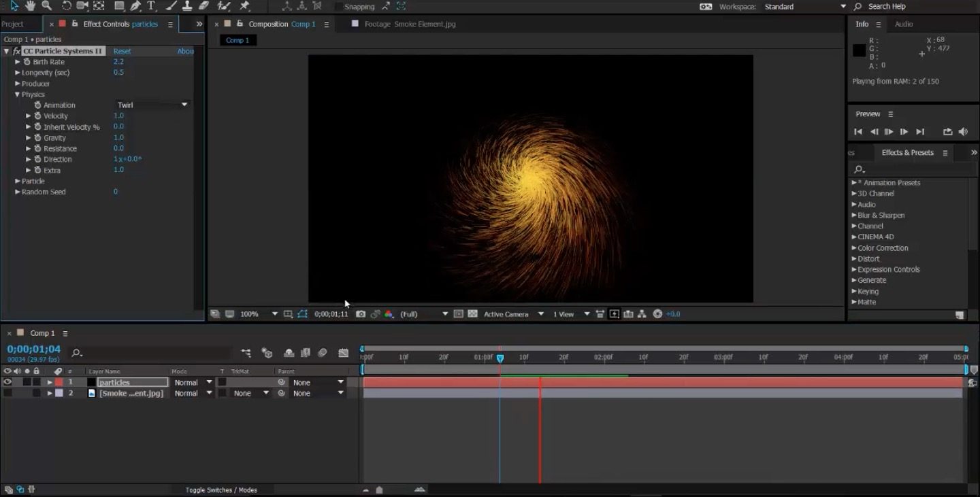Toggle the Birth Rate stopwatch
The image size is (980, 497).
click(x=27, y=62)
